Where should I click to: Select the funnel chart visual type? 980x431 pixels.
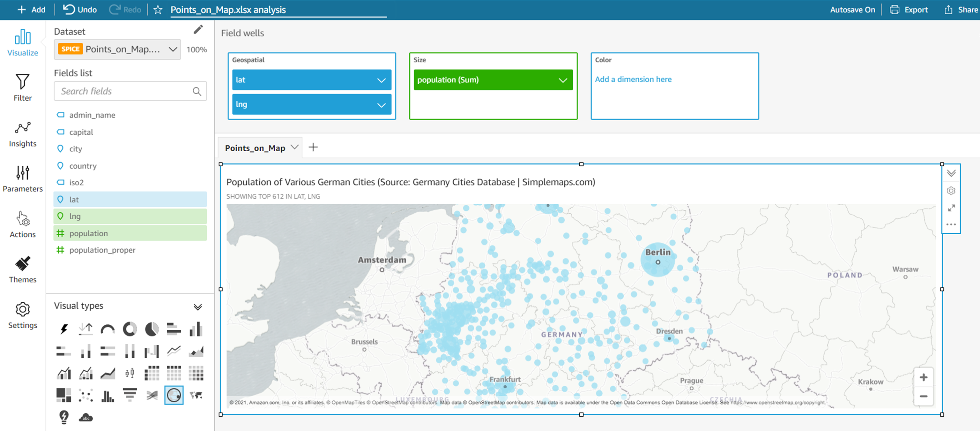[130, 395]
